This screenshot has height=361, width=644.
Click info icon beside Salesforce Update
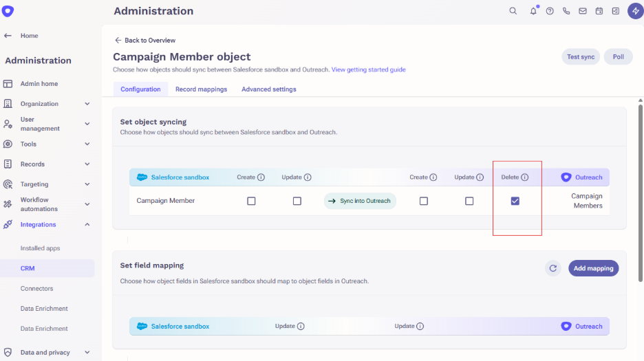pos(308,177)
